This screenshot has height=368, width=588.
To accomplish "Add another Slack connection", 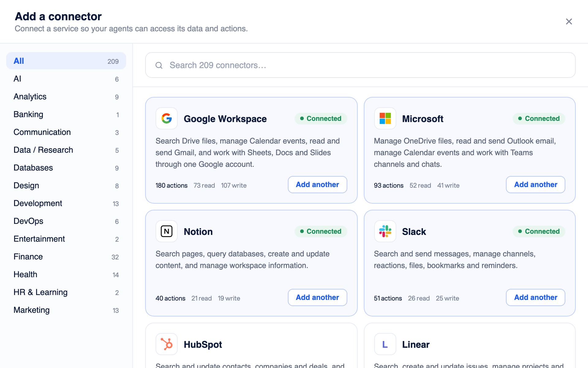I will coord(535,297).
